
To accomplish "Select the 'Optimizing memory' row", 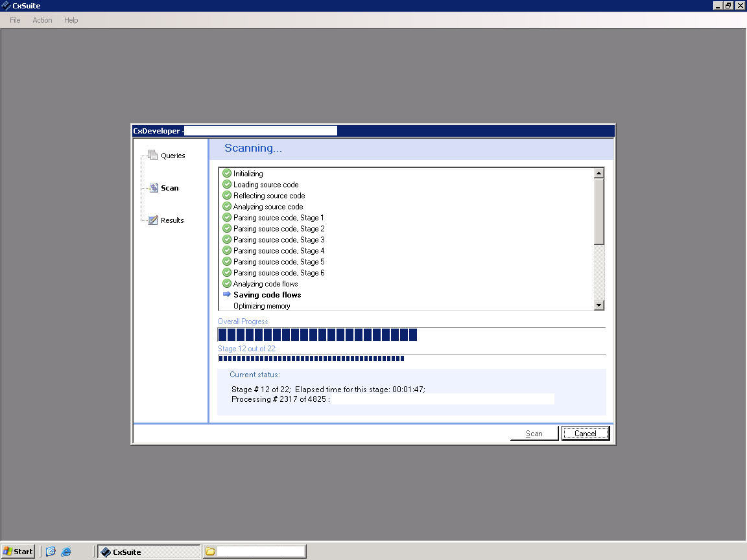I will 407,305.
